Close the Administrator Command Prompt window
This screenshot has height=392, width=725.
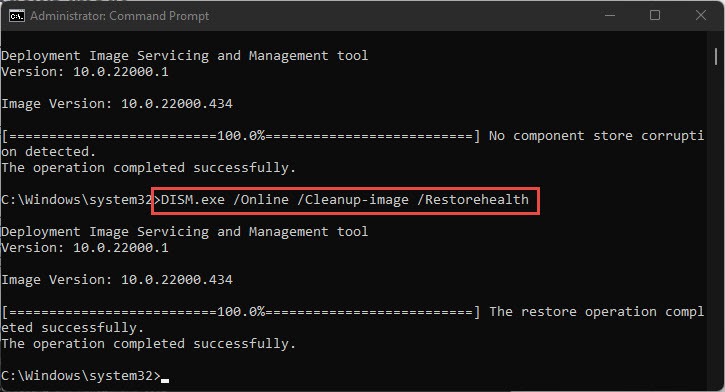[x=700, y=16]
